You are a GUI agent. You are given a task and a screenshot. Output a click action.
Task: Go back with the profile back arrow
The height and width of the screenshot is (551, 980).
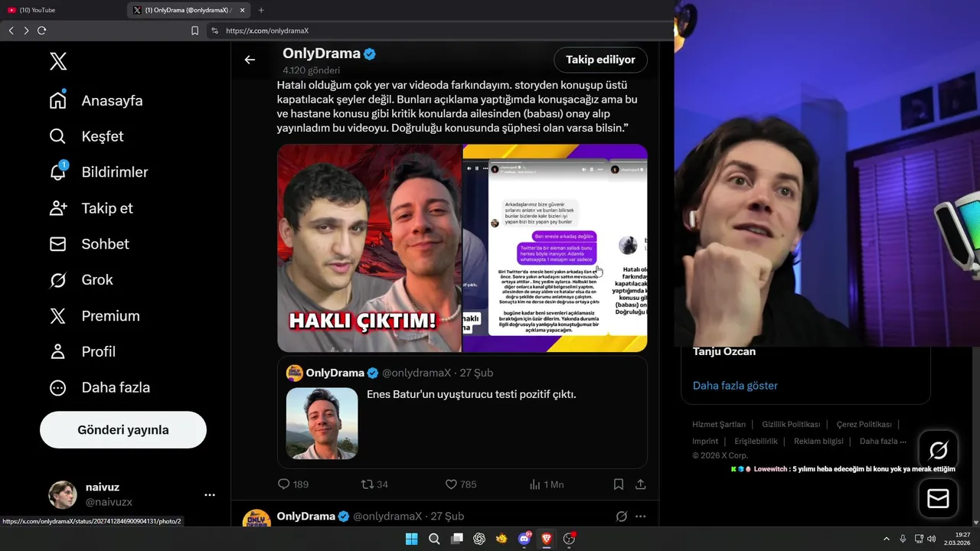250,60
